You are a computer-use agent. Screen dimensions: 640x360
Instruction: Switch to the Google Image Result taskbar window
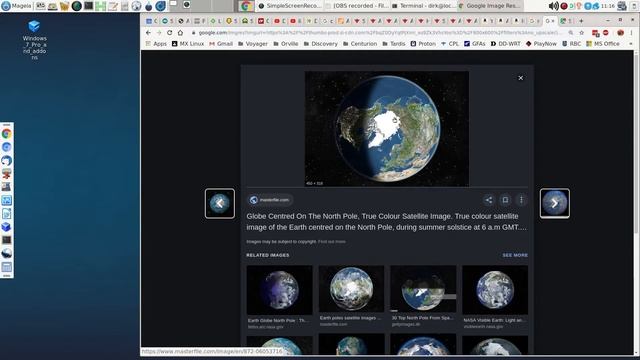[x=490, y=6]
